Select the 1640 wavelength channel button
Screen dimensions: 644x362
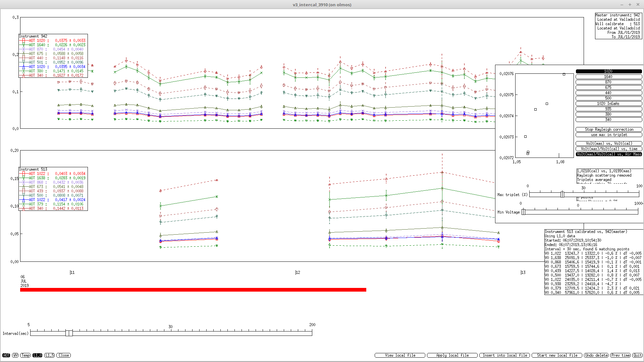[x=608, y=77]
